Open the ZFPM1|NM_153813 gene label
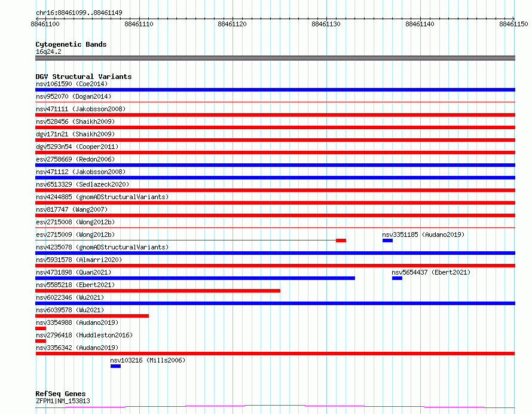This screenshot has height=414, width=532. click(x=63, y=401)
